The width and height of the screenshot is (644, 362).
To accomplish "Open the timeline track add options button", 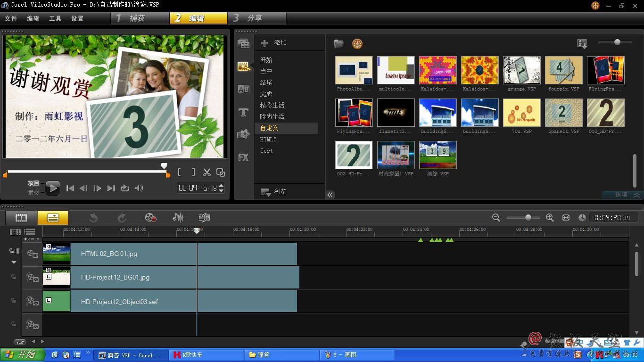I will (x=20, y=342).
